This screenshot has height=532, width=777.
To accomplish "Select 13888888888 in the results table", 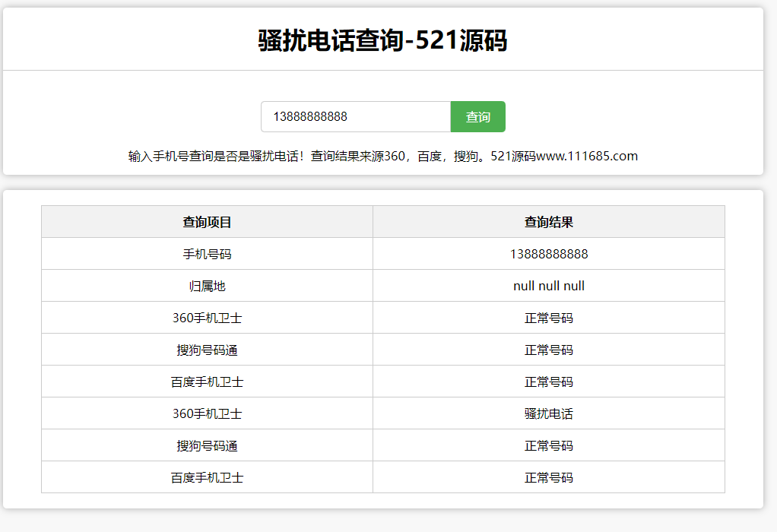I will (549, 254).
